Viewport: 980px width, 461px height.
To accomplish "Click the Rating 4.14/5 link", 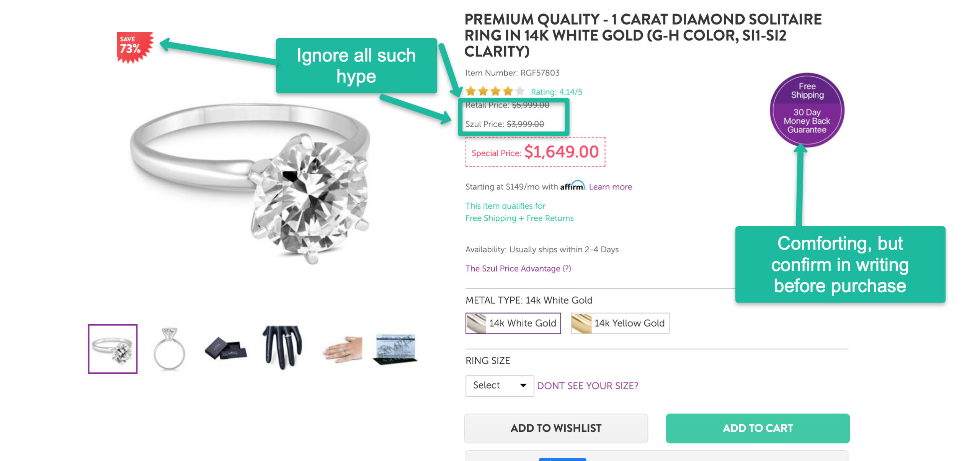I will pyautogui.click(x=556, y=92).
